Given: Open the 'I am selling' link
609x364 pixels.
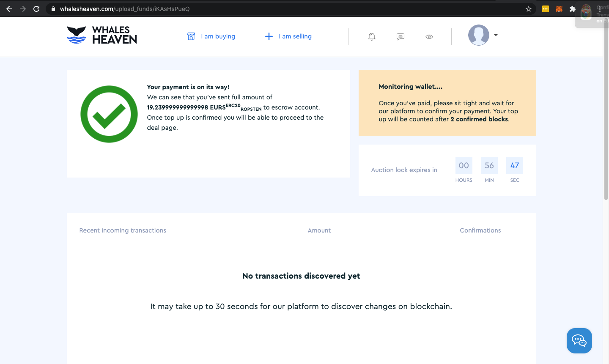Looking at the screenshot, I should point(295,36).
